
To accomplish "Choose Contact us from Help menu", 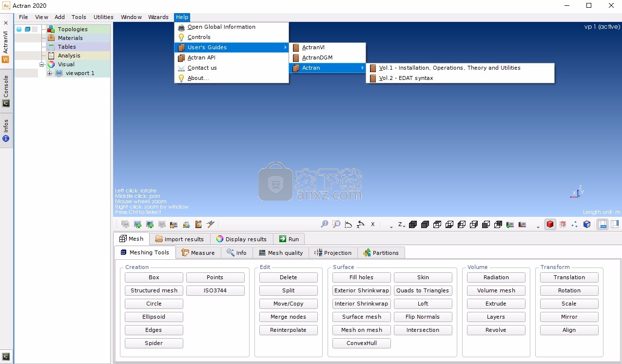I will (x=232, y=68).
